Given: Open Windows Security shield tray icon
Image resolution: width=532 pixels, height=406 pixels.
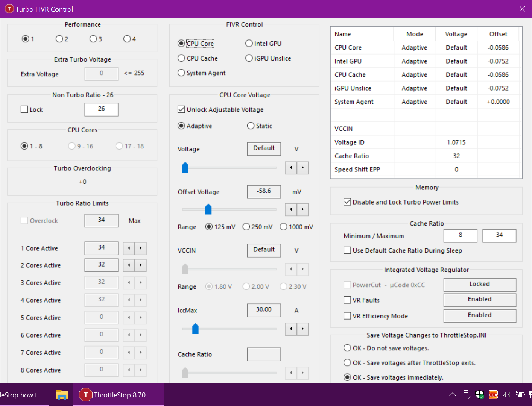Looking at the screenshot, I should [x=480, y=395].
